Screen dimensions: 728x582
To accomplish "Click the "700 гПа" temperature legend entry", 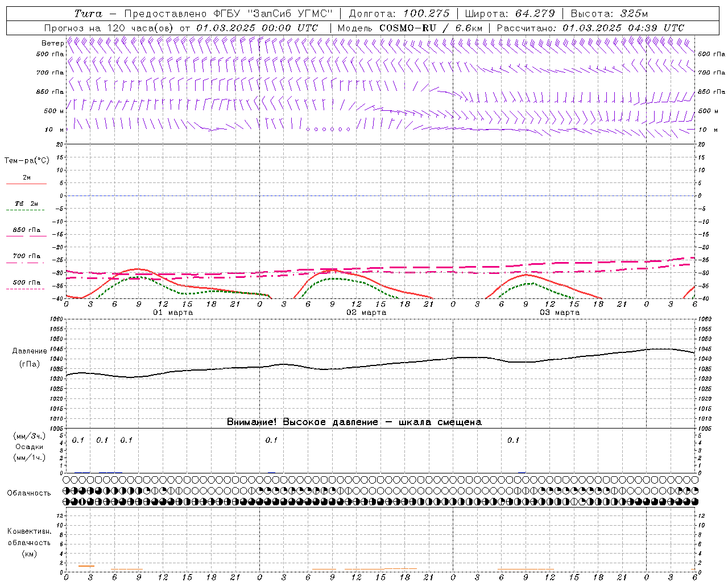I will [26, 256].
